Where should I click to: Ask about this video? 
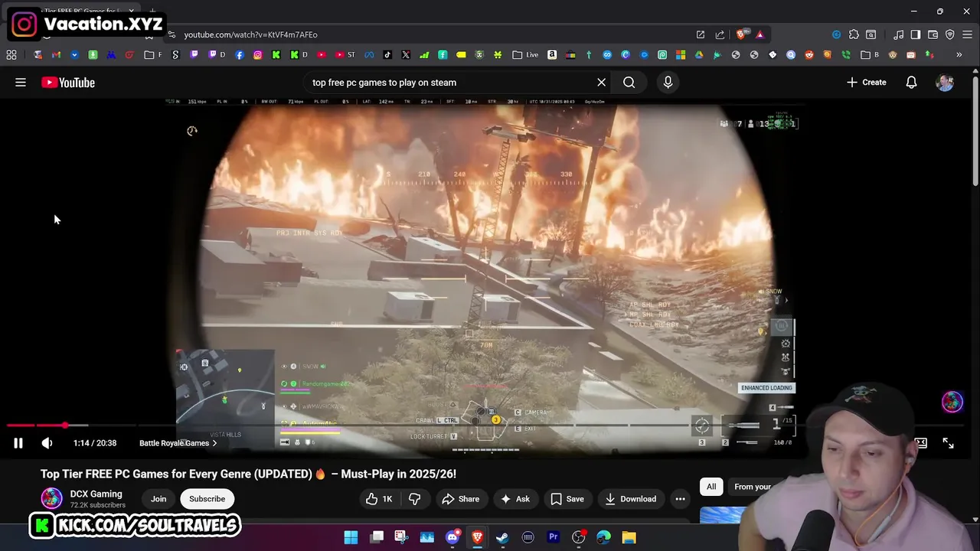pos(514,499)
